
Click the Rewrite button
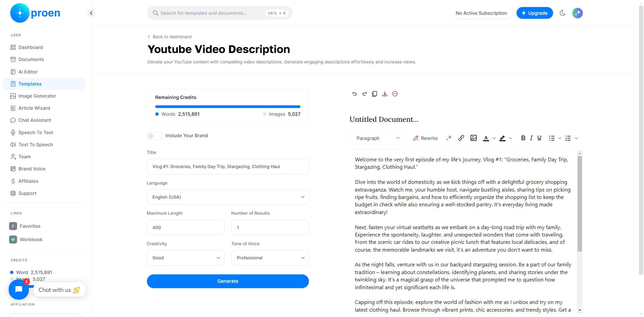point(425,138)
